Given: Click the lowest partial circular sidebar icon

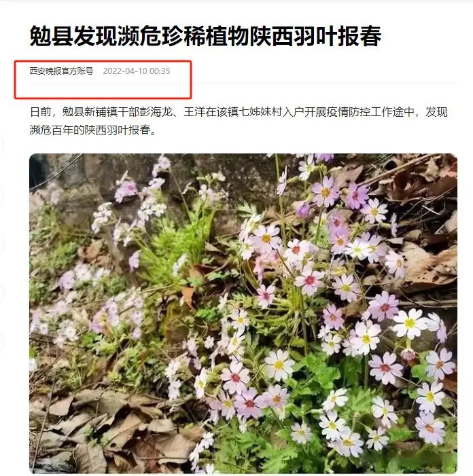Looking at the screenshot, I should point(1,343).
